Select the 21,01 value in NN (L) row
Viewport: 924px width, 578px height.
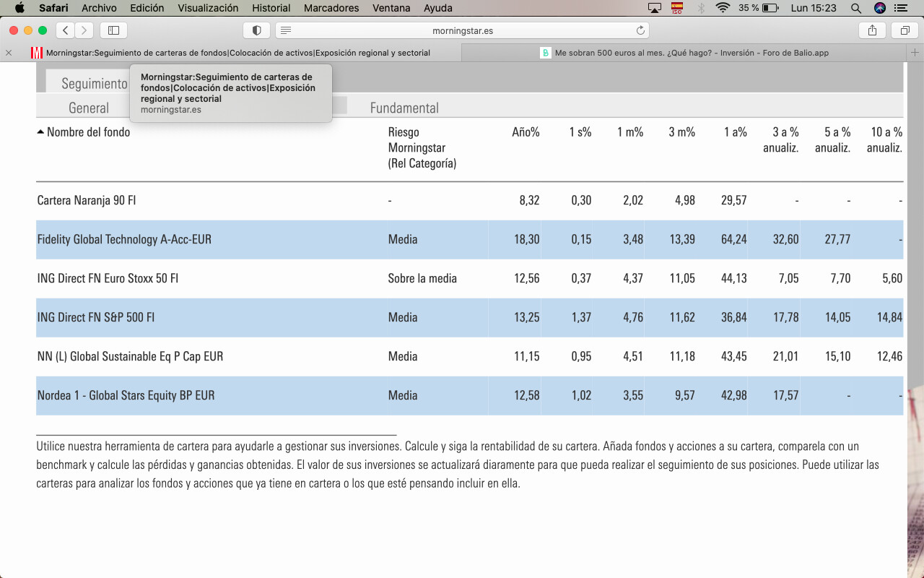785,356
